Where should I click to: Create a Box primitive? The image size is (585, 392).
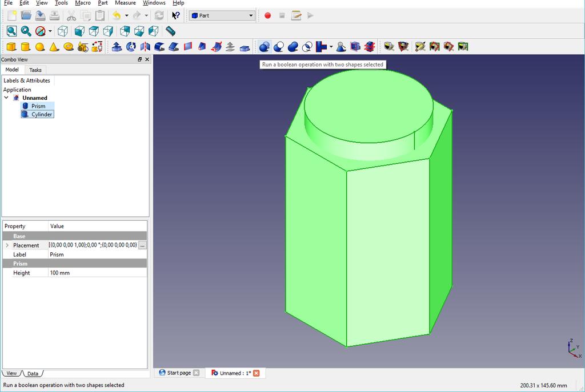pos(11,47)
